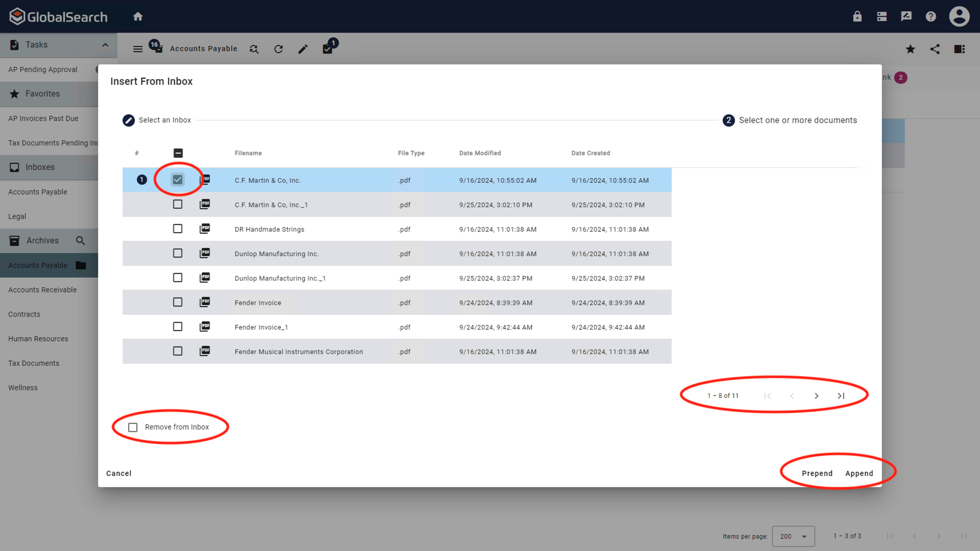Open AP Pending Approval task
This screenshot has height=551, width=980.
pos(43,69)
